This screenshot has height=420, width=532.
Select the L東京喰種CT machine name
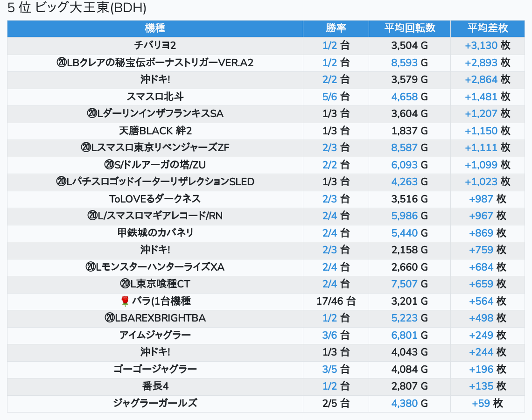155,284
